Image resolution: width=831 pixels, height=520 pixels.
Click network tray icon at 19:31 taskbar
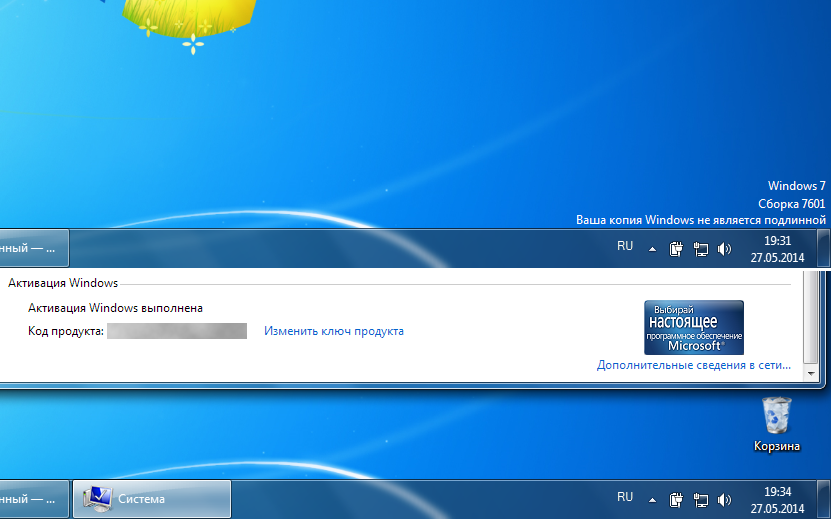[x=701, y=249]
